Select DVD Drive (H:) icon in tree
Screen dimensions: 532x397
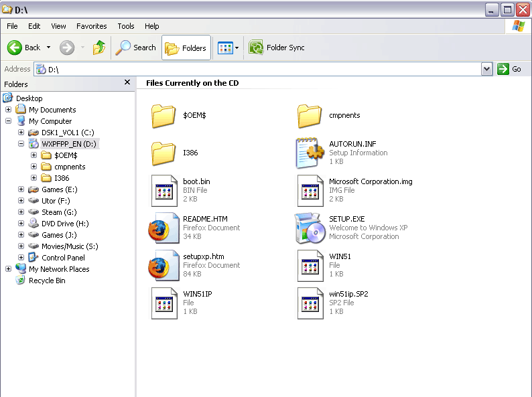tap(34, 223)
